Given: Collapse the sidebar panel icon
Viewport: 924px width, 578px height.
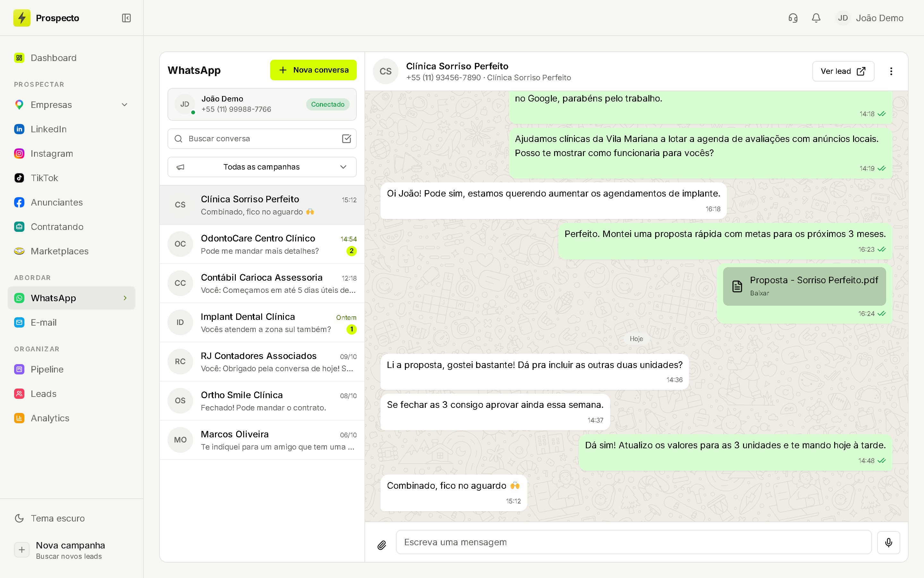Looking at the screenshot, I should pos(126,18).
